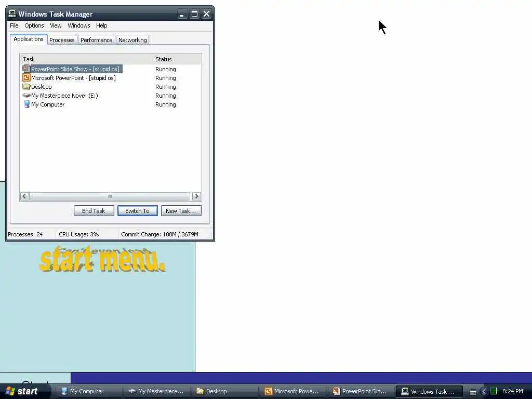
Task: Open the Options menu
Action: tap(34, 25)
